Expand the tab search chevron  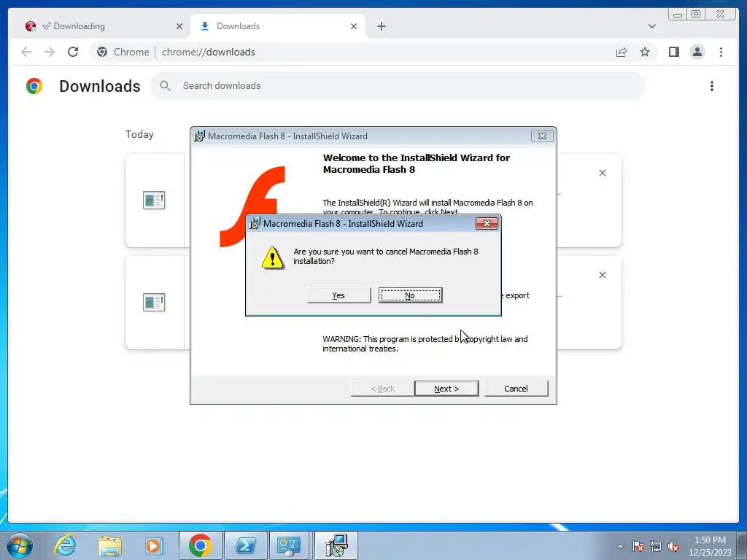(x=651, y=26)
